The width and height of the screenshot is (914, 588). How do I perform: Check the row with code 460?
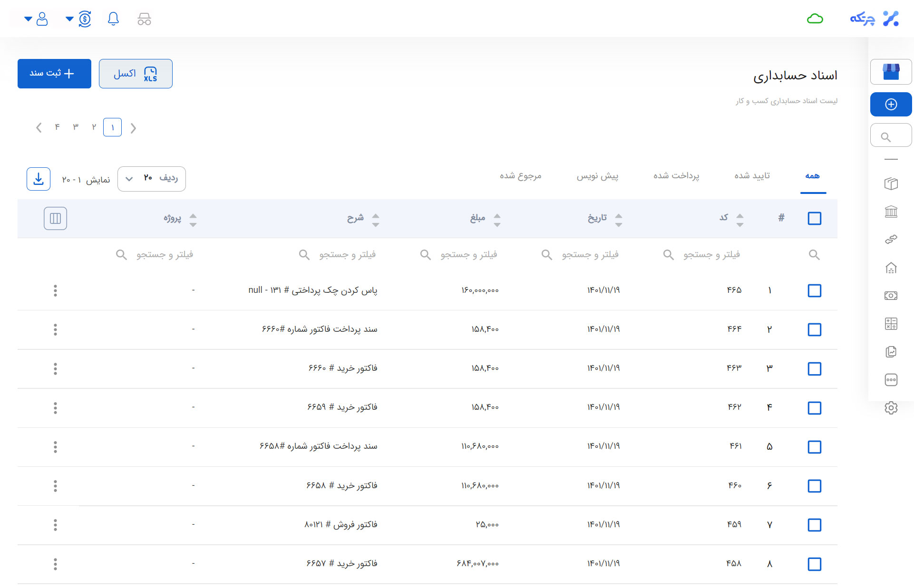point(814,486)
